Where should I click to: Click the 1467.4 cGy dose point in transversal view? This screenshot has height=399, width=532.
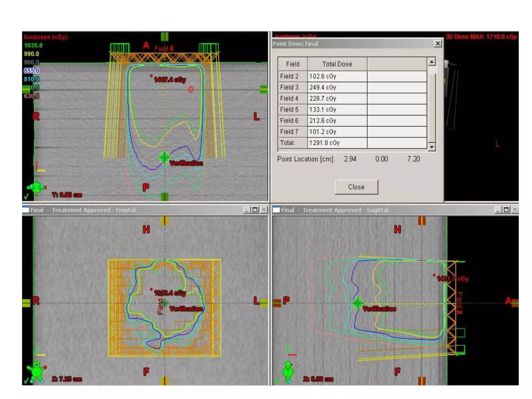point(151,76)
